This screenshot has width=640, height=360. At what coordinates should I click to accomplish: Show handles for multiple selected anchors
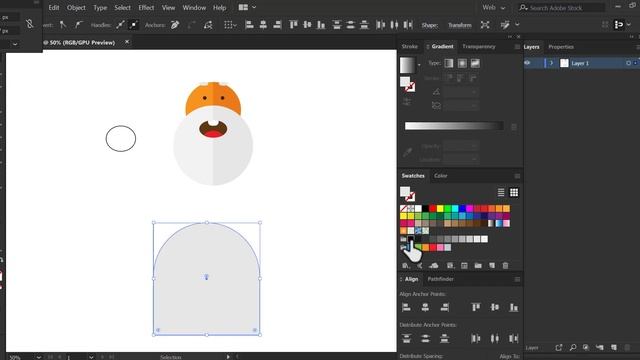(x=120, y=25)
